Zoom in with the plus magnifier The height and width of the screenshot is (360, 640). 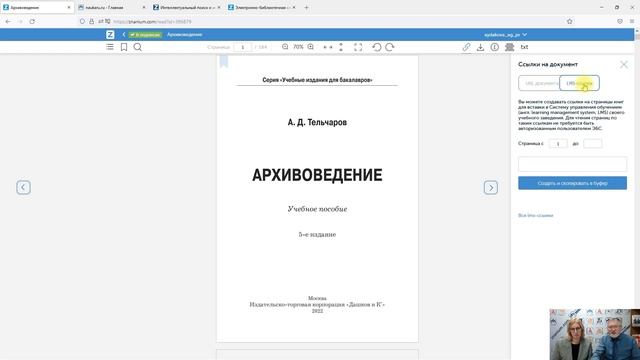tap(311, 47)
